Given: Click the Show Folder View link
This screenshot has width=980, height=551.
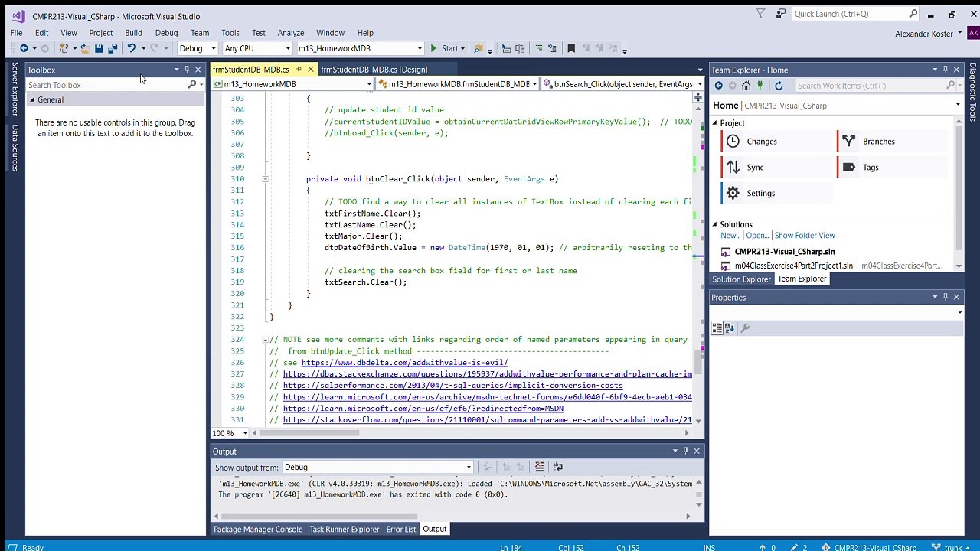Looking at the screenshot, I should (804, 236).
